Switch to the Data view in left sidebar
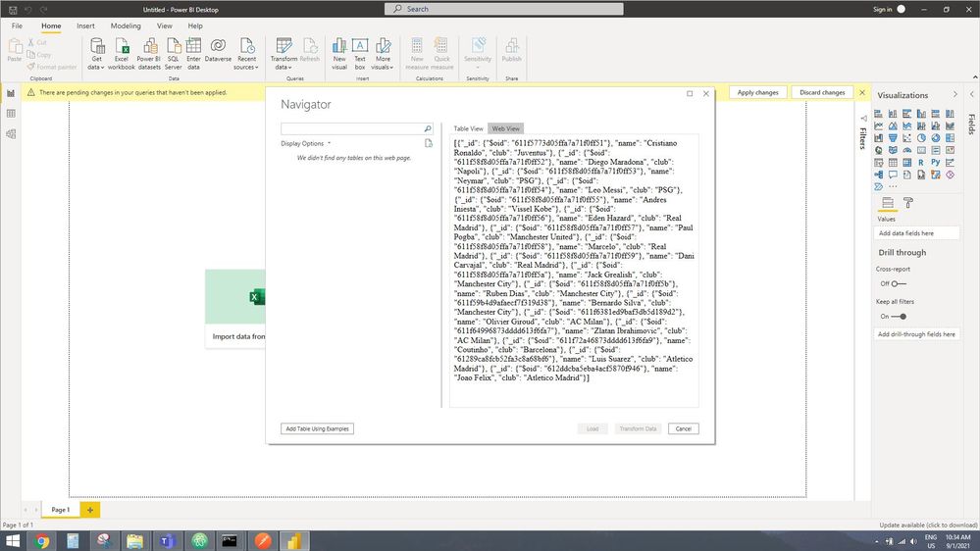Image resolution: width=980 pixels, height=551 pixels. 11,113
